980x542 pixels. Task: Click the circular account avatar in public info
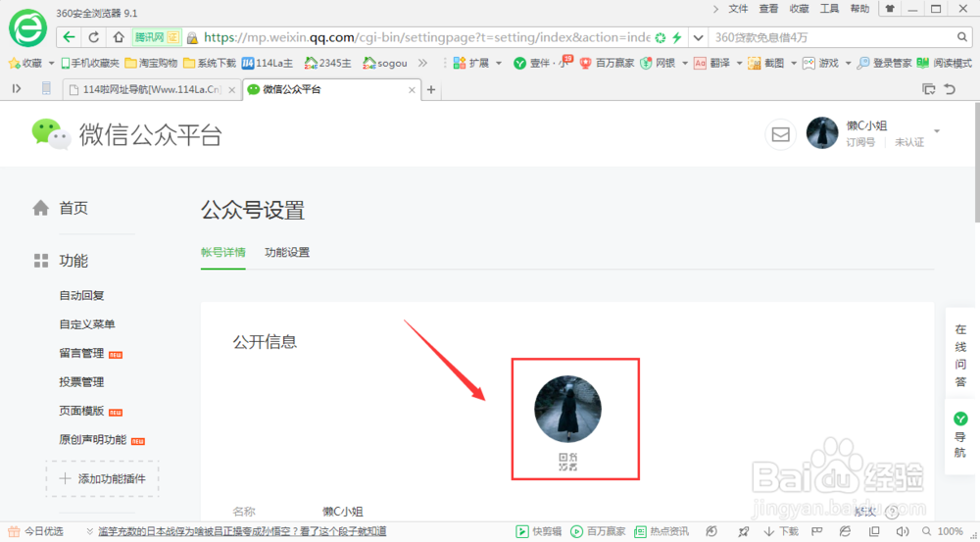(567, 409)
